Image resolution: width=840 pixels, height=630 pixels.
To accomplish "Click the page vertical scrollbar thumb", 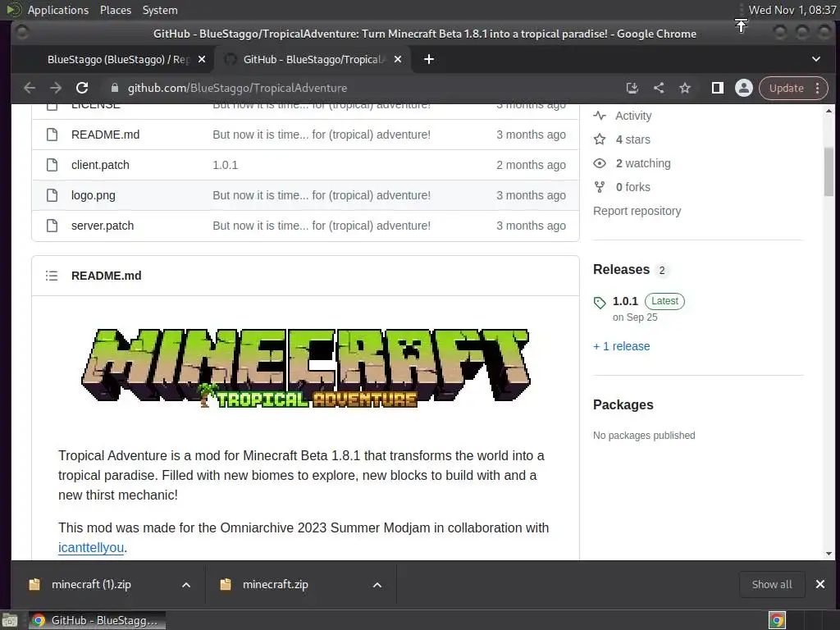I will (829, 171).
